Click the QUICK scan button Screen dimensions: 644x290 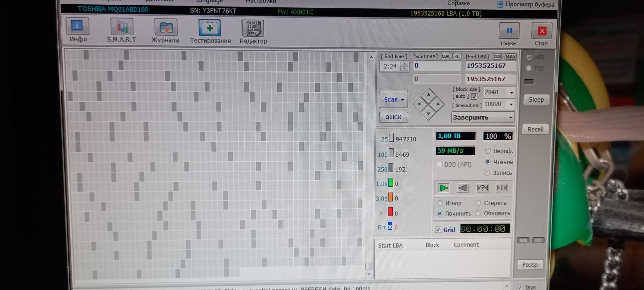point(393,117)
